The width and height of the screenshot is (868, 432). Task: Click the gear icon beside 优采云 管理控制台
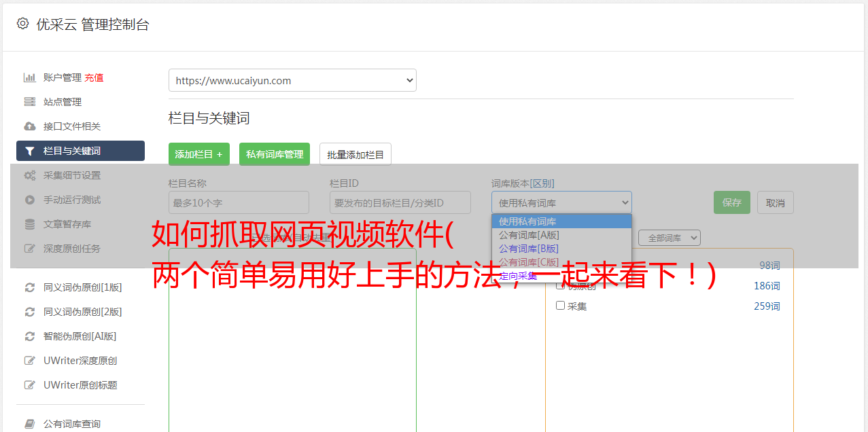(22, 24)
